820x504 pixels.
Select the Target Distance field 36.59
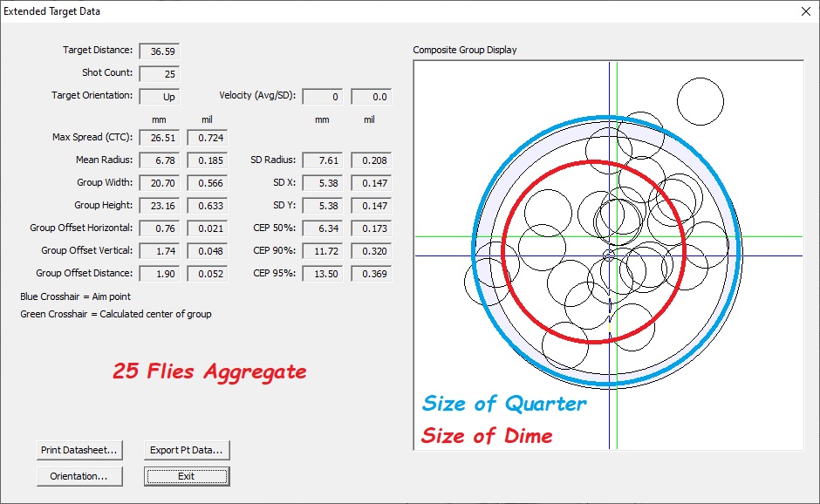[x=160, y=51]
